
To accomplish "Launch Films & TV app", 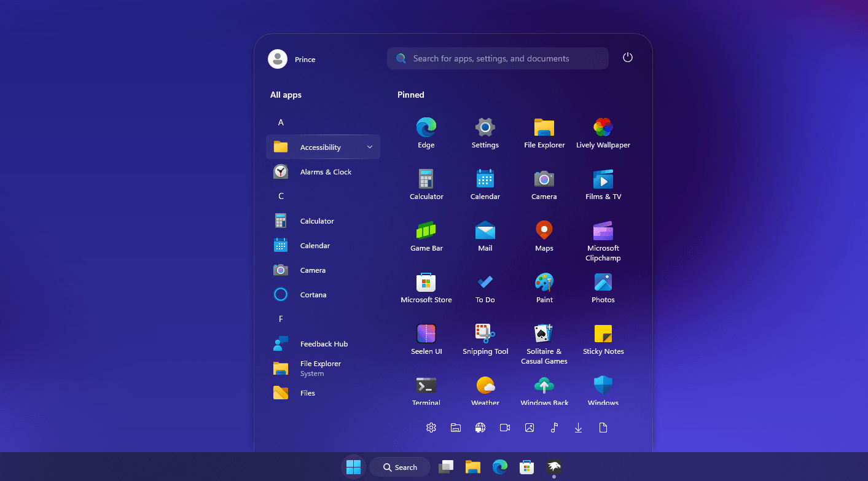I will [603, 185].
